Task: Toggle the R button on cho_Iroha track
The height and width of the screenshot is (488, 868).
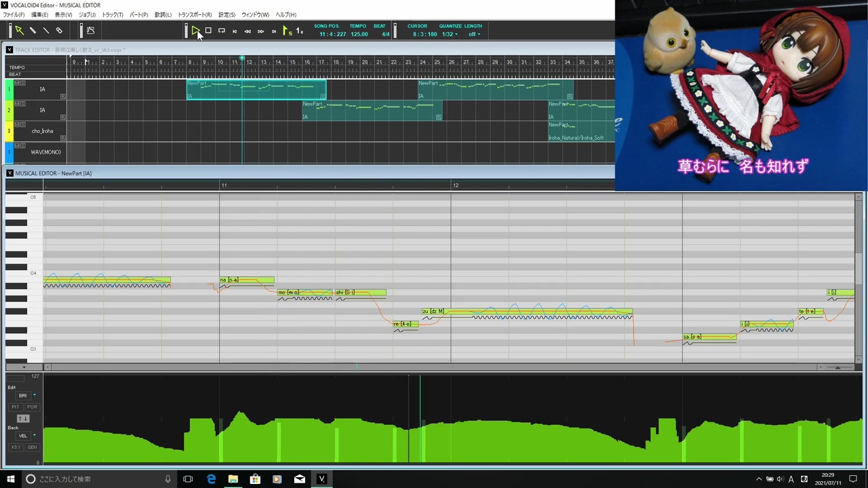Action: point(63,138)
